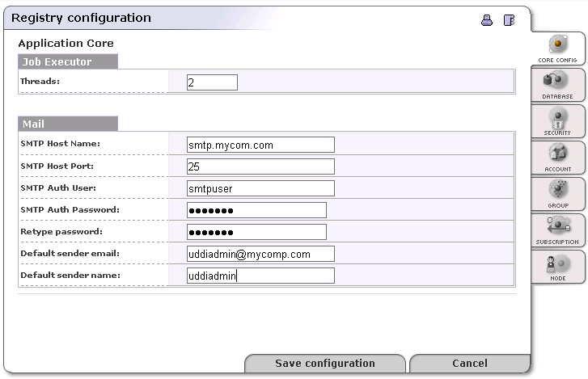This screenshot has height=379, width=588.
Task: Click the SMTP Host Name field
Action: tap(260, 145)
